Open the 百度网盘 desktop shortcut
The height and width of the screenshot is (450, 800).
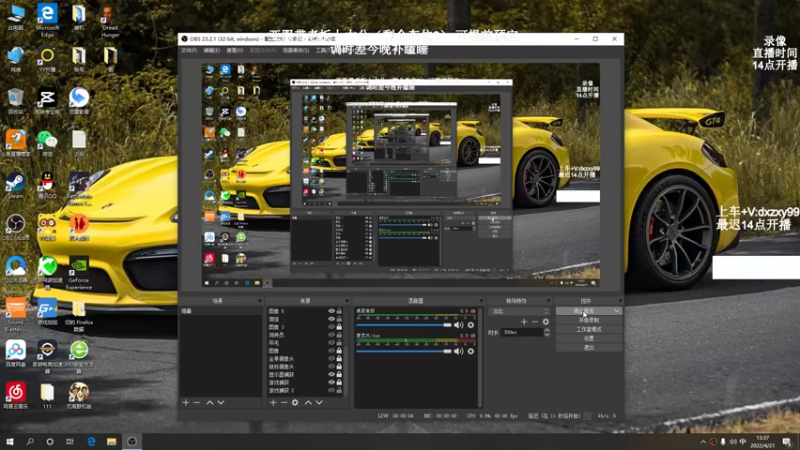[x=16, y=354]
